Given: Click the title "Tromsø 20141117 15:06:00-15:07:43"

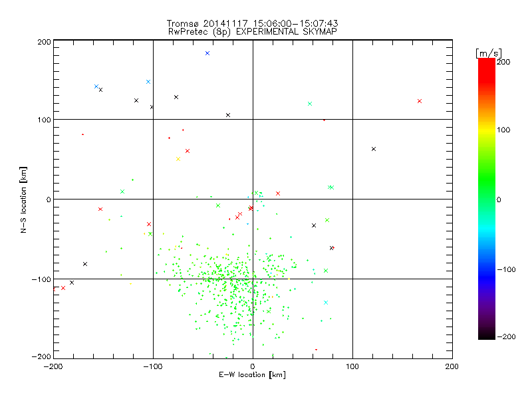Looking at the screenshot, I should pos(252,23).
